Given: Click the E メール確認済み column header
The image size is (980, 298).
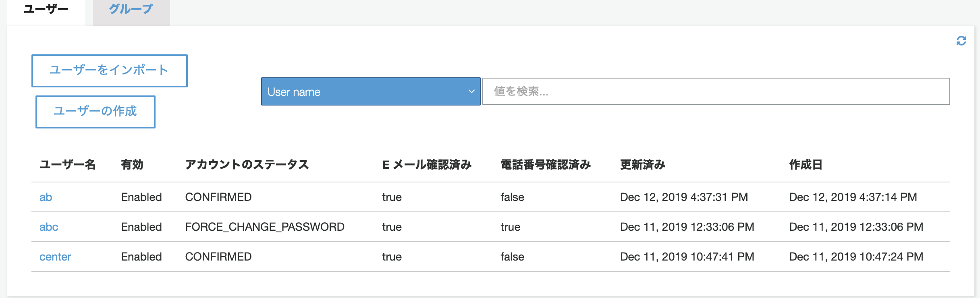Looking at the screenshot, I should click(427, 164).
